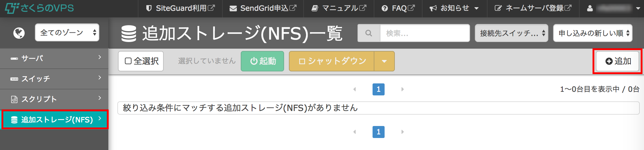Click the 検索 search input field
Screen dimensions: 644x150
tap(425, 33)
